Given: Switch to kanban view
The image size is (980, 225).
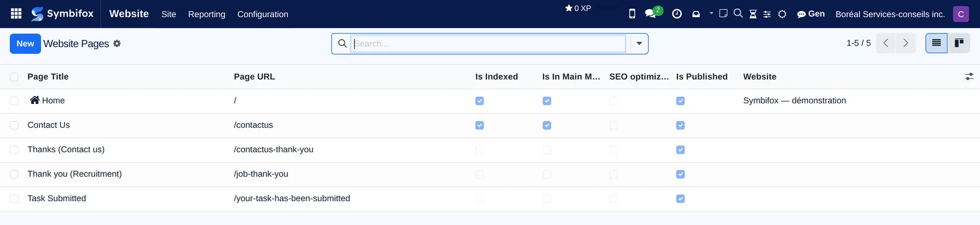Looking at the screenshot, I should coord(959,43).
